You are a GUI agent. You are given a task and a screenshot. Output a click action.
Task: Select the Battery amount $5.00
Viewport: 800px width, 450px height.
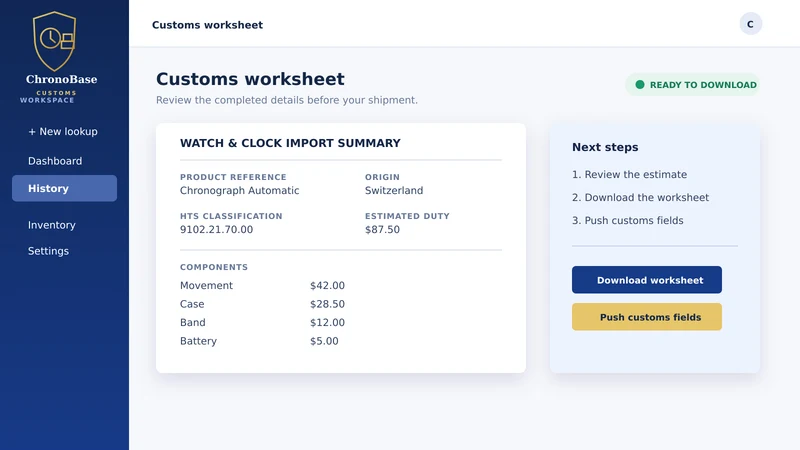324,341
